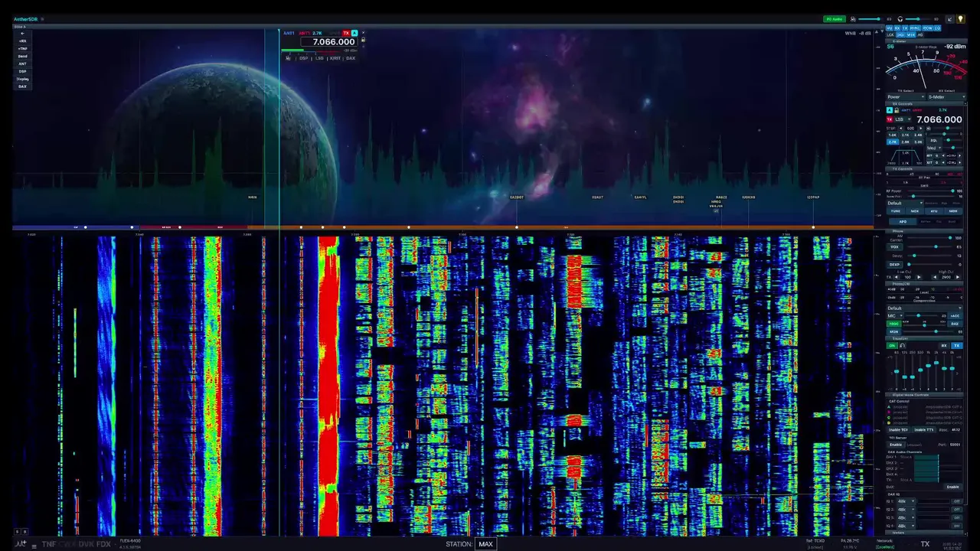
Task: Toggle the VU panel button
Action: pos(889,28)
